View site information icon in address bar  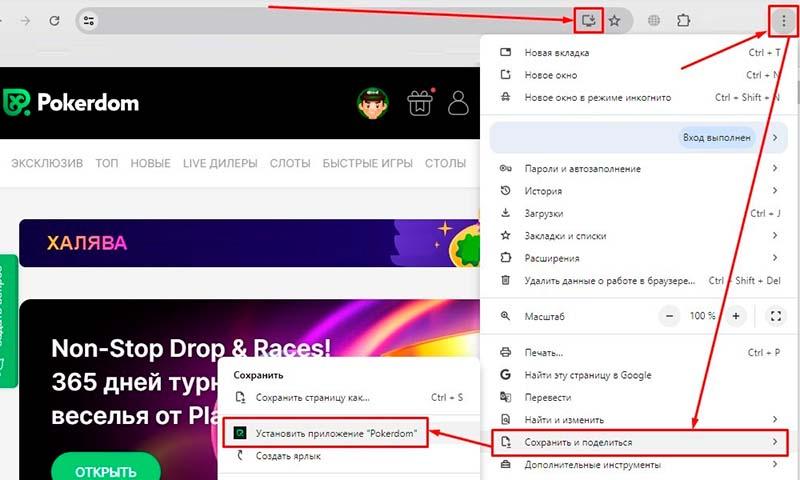[89, 21]
